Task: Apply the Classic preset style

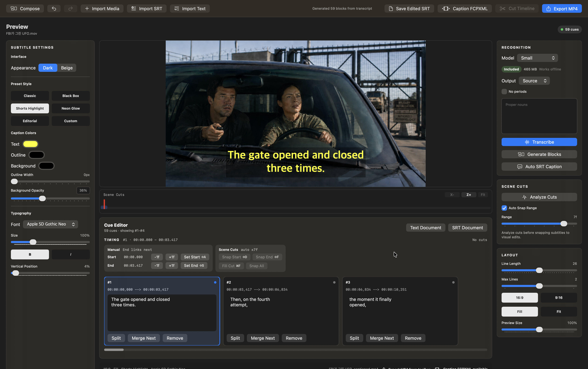Action: point(30,96)
